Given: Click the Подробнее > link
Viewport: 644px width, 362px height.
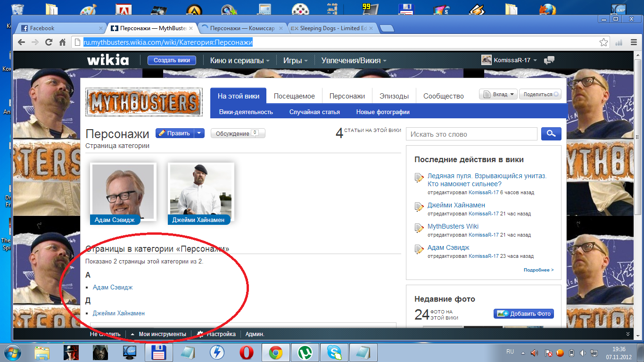Looking at the screenshot, I should coord(538,270).
